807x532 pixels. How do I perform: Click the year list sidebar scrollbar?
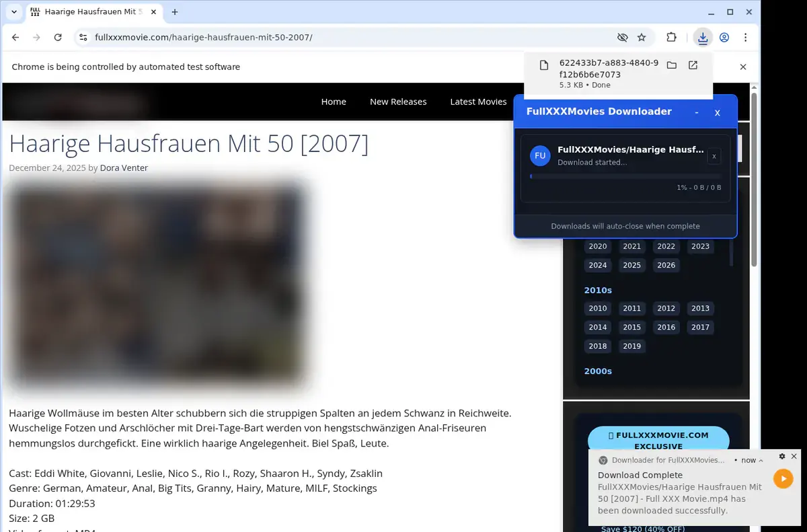coord(732,252)
